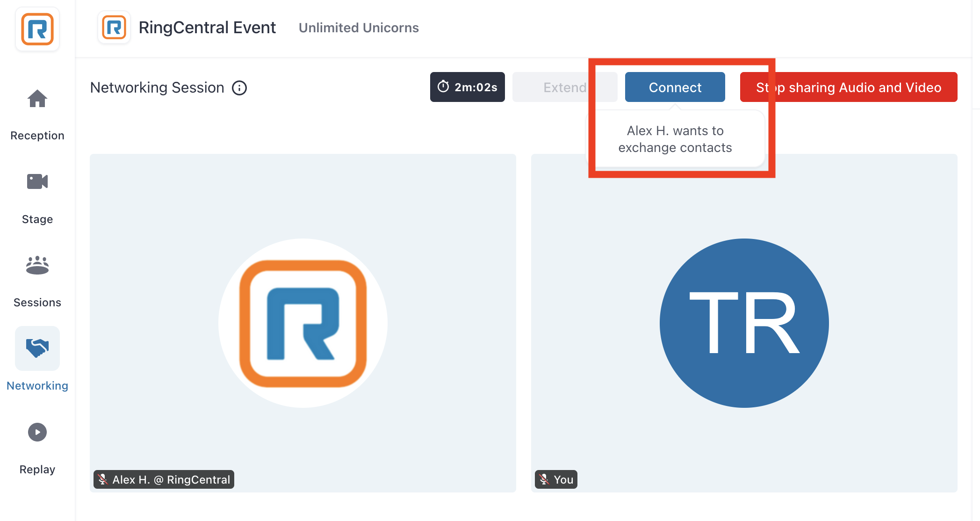The width and height of the screenshot is (980, 521).
Task: Click the Extend button
Action: (565, 87)
